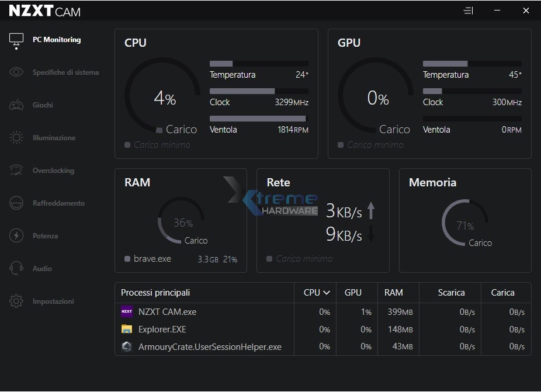
Task: Click the RAM load circular gauge
Action: coord(182,222)
